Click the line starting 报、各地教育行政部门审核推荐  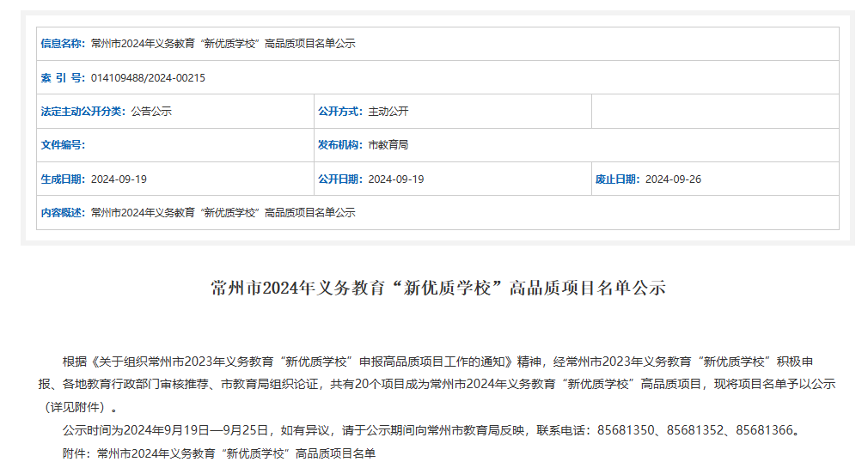click(x=437, y=385)
